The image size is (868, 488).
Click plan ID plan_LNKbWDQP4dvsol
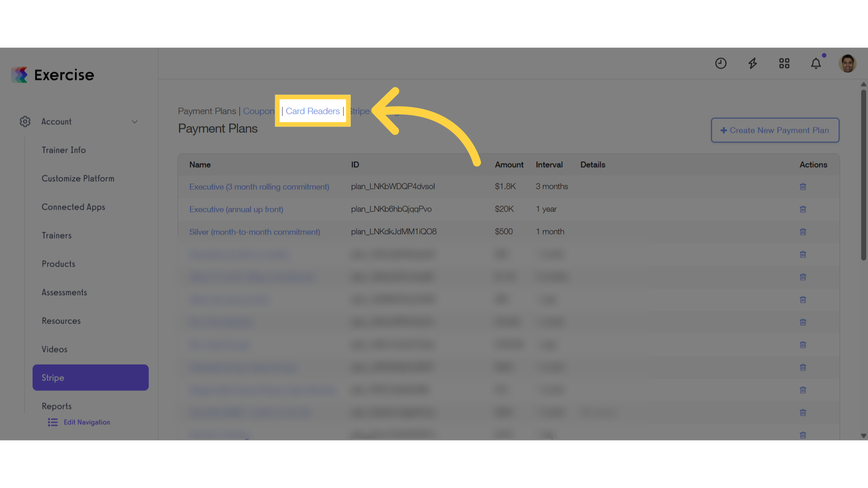point(393,186)
